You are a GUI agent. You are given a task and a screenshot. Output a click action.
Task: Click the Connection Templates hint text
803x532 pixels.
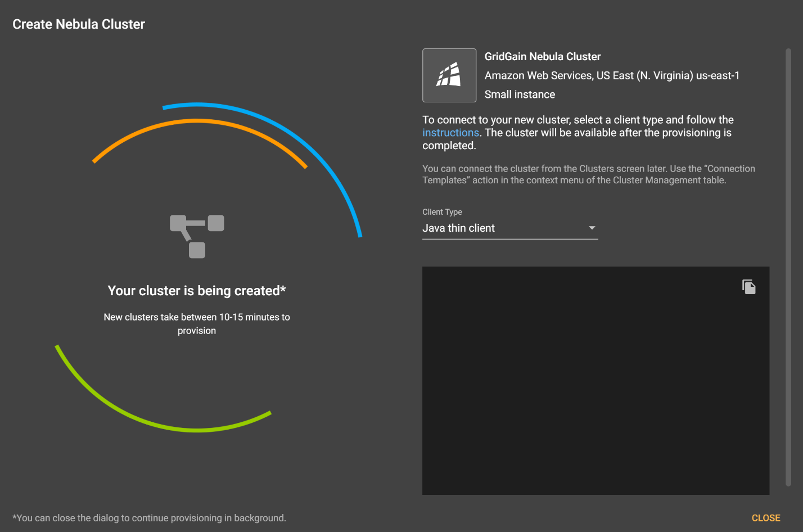(589, 174)
